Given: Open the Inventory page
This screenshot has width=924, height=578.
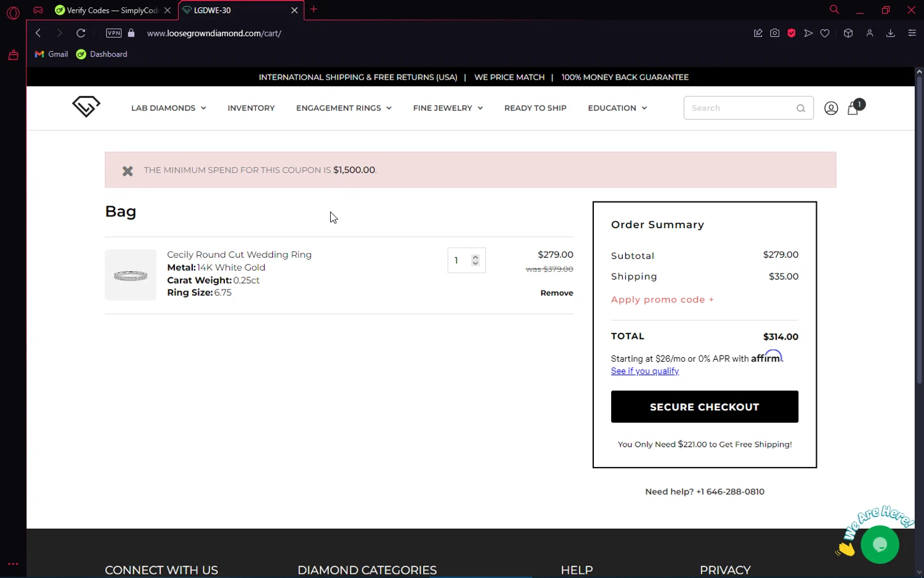Looking at the screenshot, I should (x=251, y=108).
